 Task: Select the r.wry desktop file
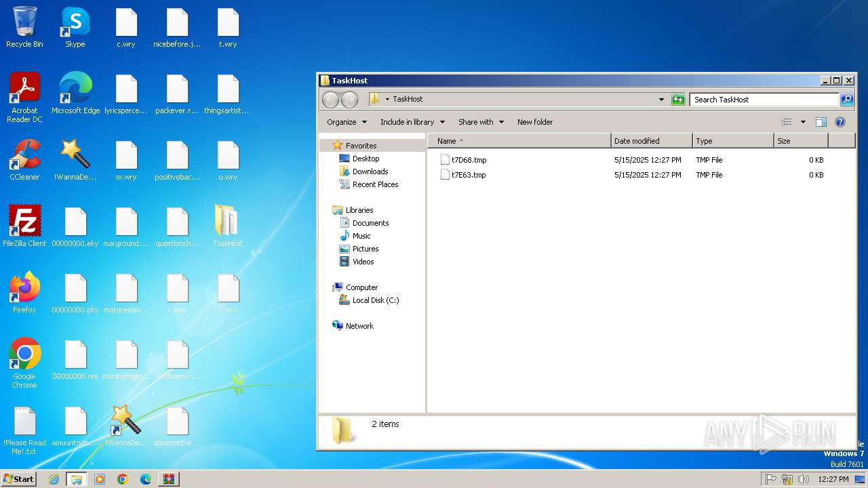click(177, 293)
